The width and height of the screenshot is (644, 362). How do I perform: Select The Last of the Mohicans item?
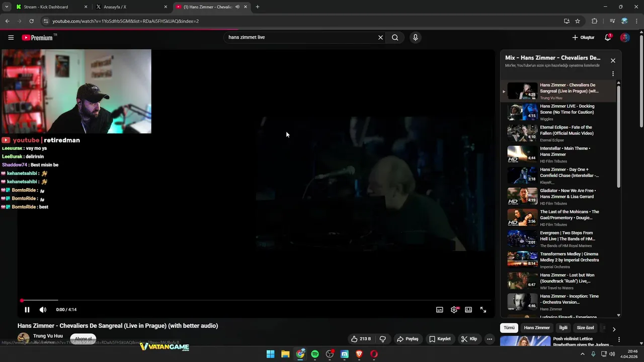pos(558,217)
